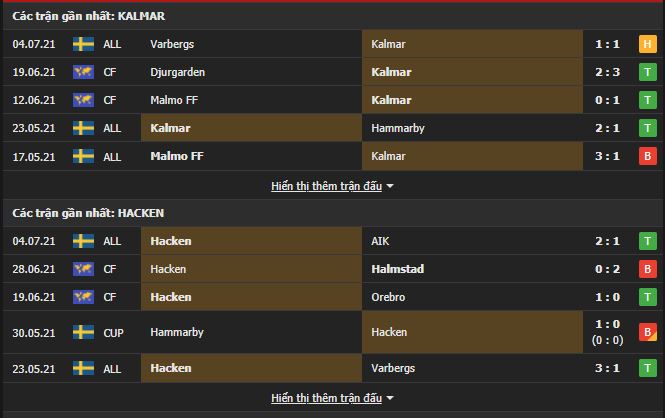The width and height of the screenshot is (665, 418).
Task: Open Halmstad team link in 28.06.21 row
Action: click(x=397, y=269)
